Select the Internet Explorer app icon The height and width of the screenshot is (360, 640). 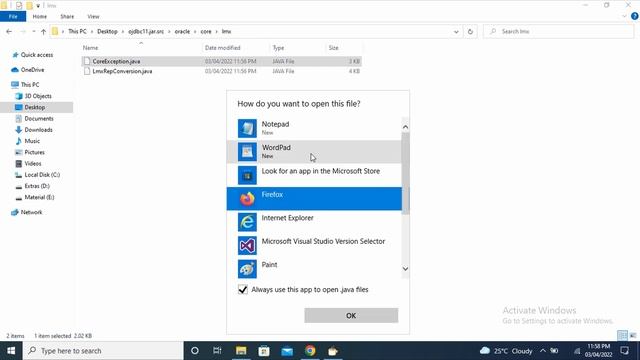tap(247, 222)
